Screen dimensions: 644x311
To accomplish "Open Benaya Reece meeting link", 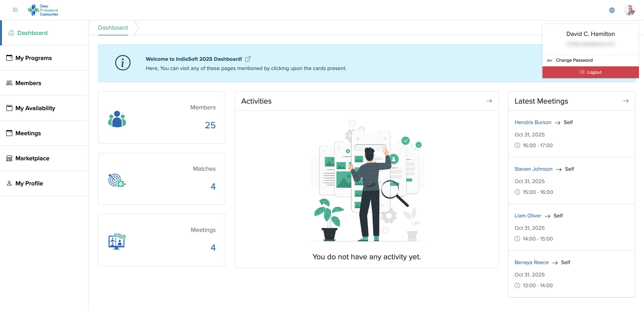I will (x=531, y=262).
